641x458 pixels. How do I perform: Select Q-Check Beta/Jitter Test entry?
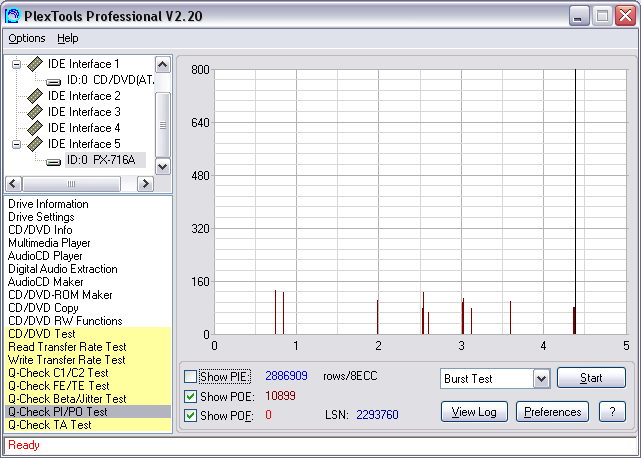coord(88,399)
